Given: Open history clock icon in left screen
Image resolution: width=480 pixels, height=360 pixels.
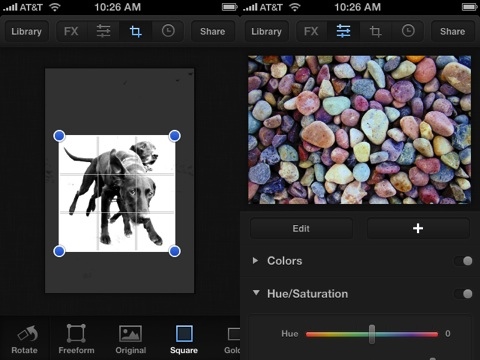Looking at the screenshot, I should [x=168, y=31].
